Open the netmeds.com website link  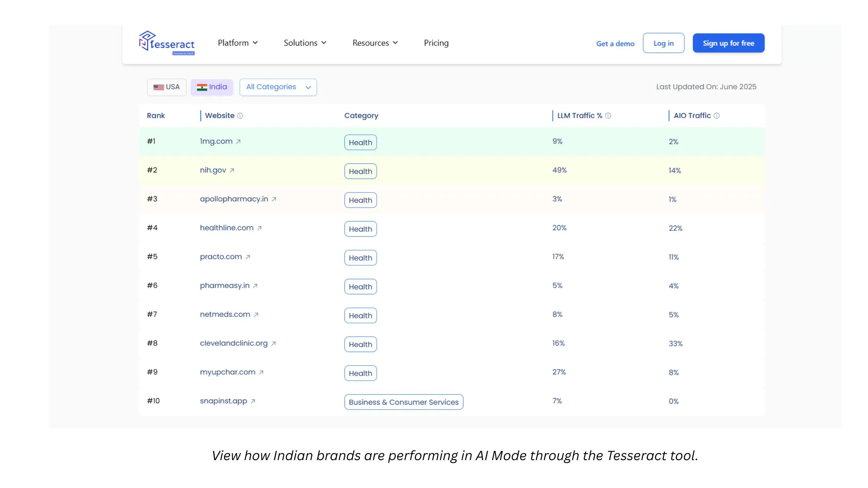coord(225,314)
